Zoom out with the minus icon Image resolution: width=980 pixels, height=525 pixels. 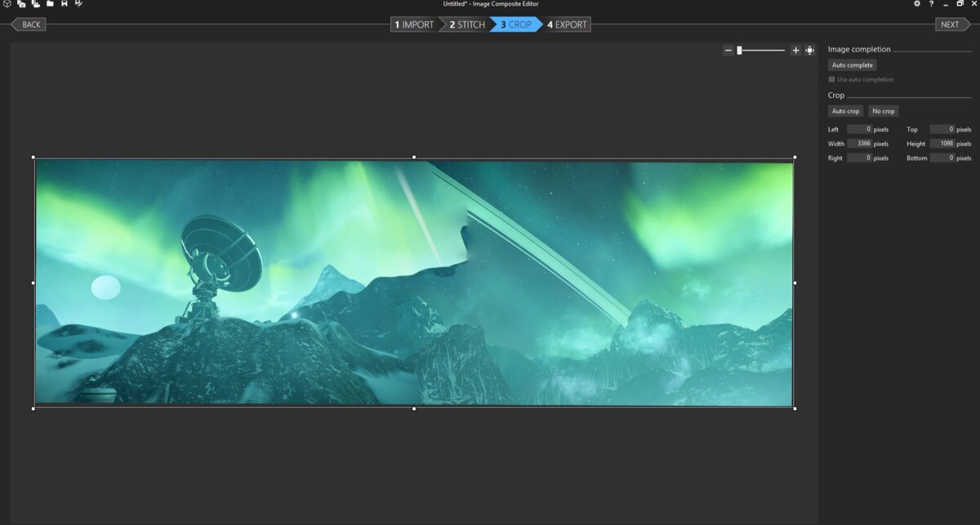[728, 51]
